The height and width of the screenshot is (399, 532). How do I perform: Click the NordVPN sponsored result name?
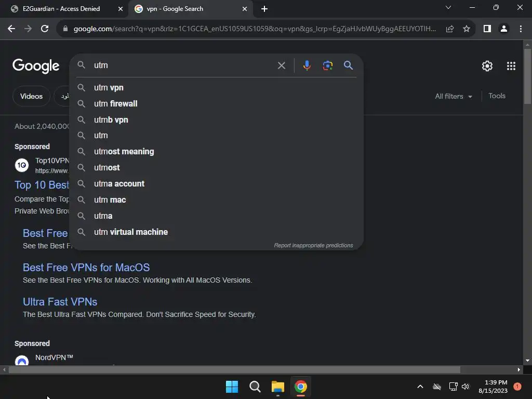click(54, 357)
